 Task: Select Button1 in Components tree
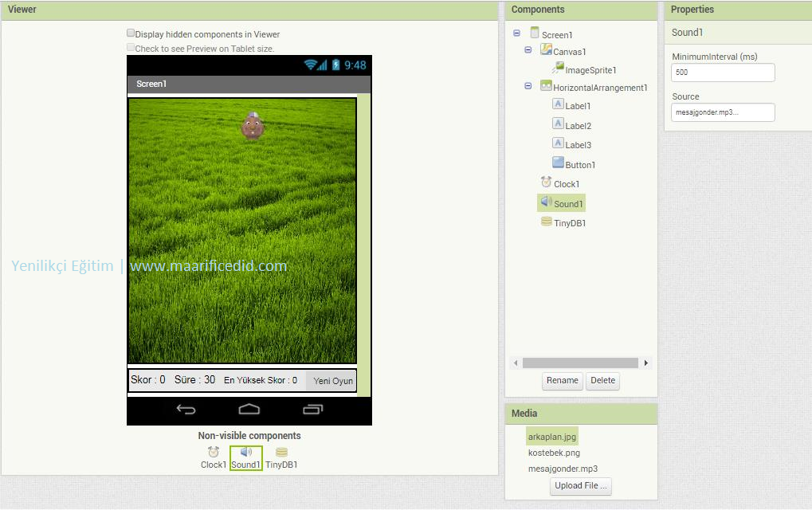coord(581,165)
